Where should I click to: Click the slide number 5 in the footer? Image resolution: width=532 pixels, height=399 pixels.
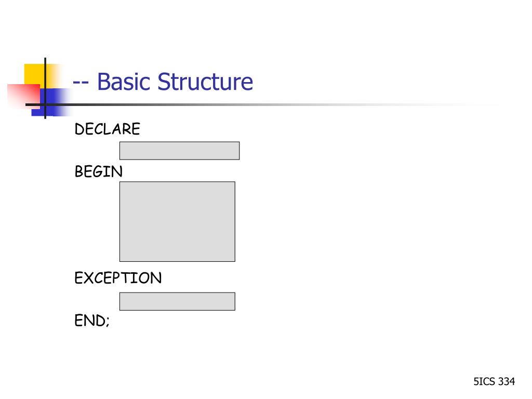(476, 381)
